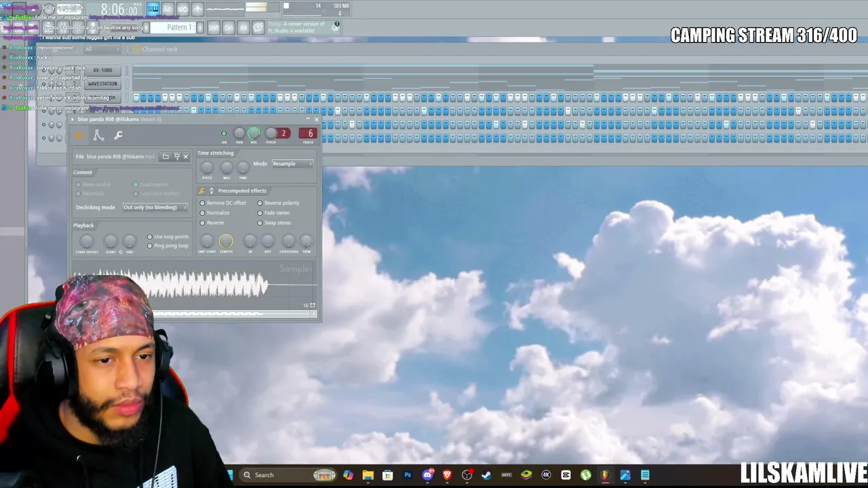Enable the Reverse sample option
The width and height of the screenshot is (868, 488).
[x=212, y=223]
